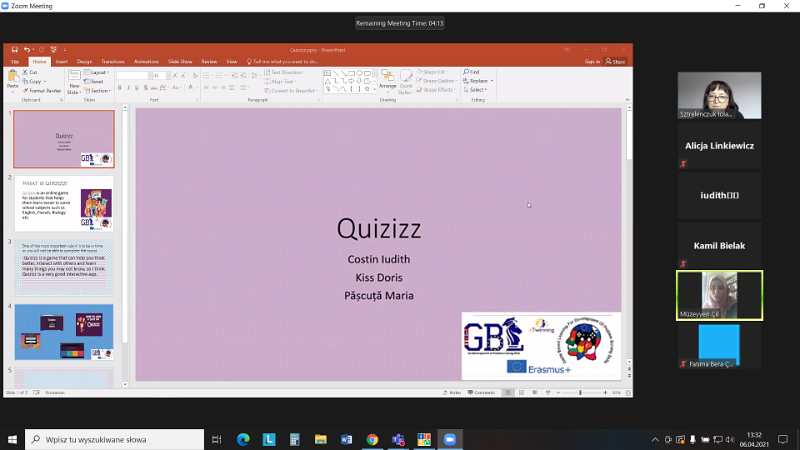Switch to the Insert tab
The image size is (800, 450).
tap(62, 62)
